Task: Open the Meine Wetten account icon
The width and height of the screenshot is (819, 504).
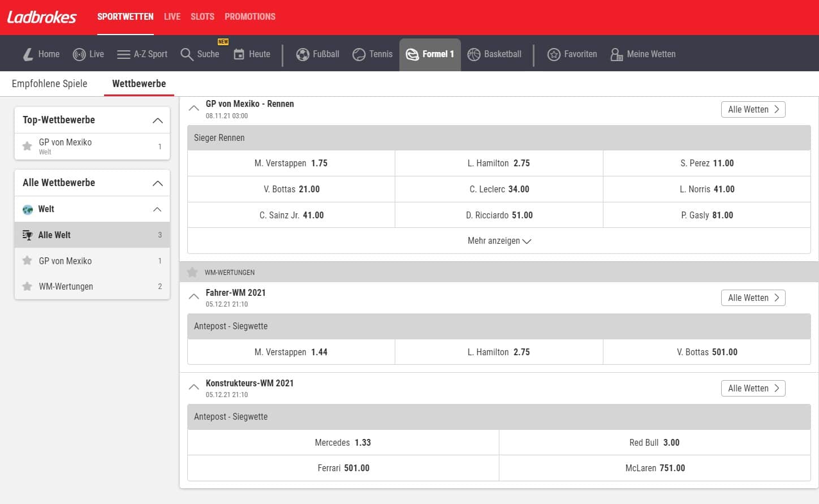Action: pyautogui.click(x=617, y=54)
